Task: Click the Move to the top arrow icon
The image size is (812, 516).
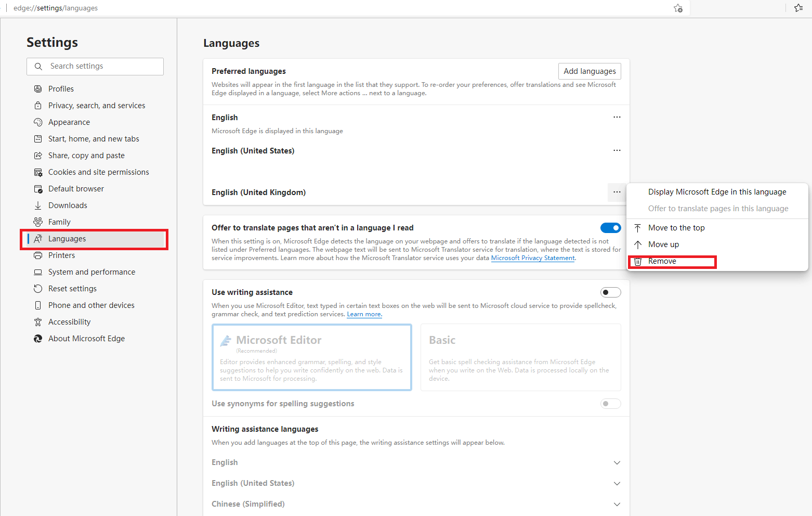Action: (x=638, y=228)
